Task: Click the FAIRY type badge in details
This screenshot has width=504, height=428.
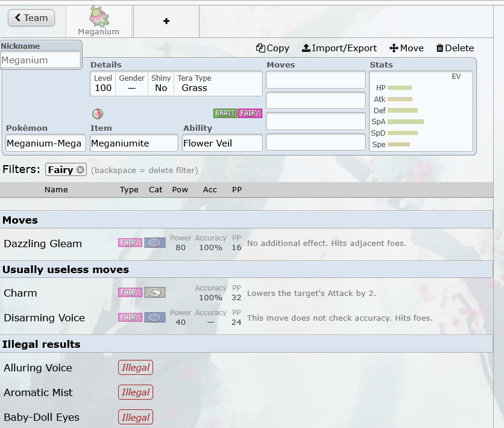Action: pos(250,113)
